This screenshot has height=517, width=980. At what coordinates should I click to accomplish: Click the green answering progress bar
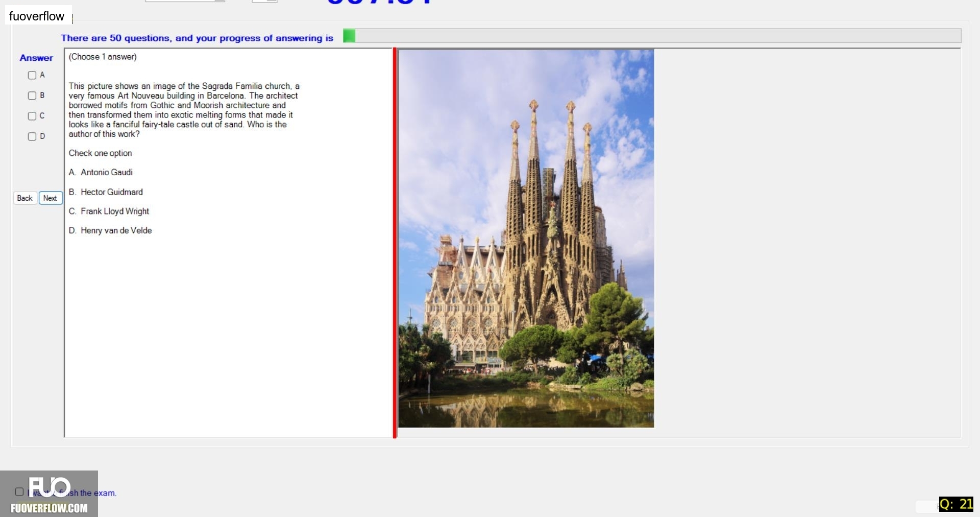pos(652,36)
